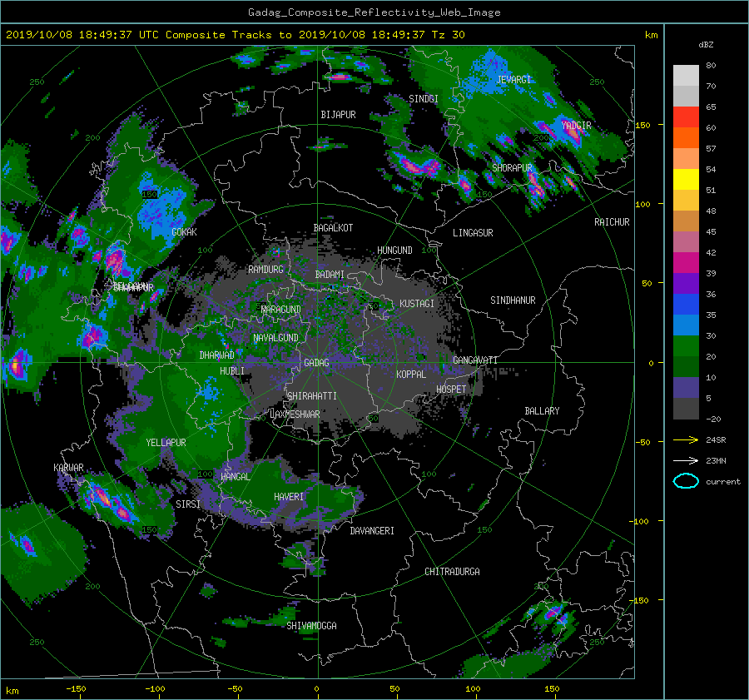The height and width of the screenshot is (700, 749).
Task: Select the NAVALGUND label
Action: [275, 338]
